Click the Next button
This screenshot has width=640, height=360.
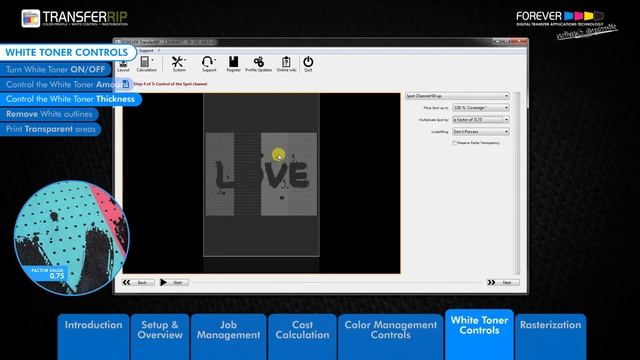click(x=503, y=282)
